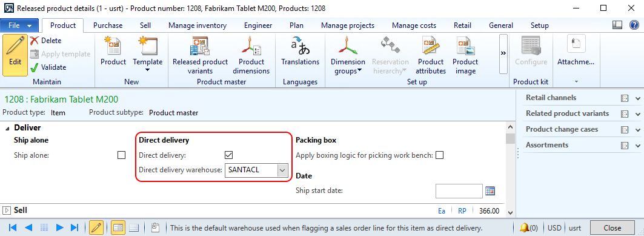The width and height of the screenshot is (644, 236).
Task: Switch to the Manage inventory tab
Action: (x=197, y=25)
